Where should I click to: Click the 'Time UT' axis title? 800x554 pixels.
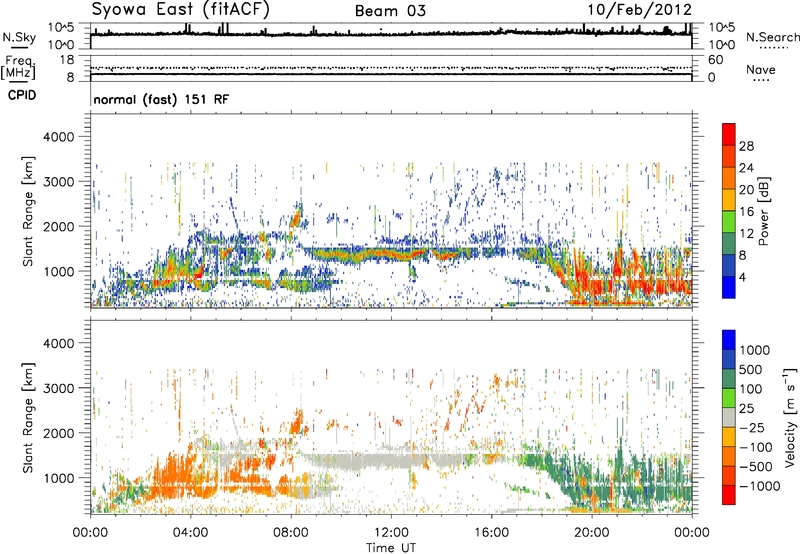point(391,548)
